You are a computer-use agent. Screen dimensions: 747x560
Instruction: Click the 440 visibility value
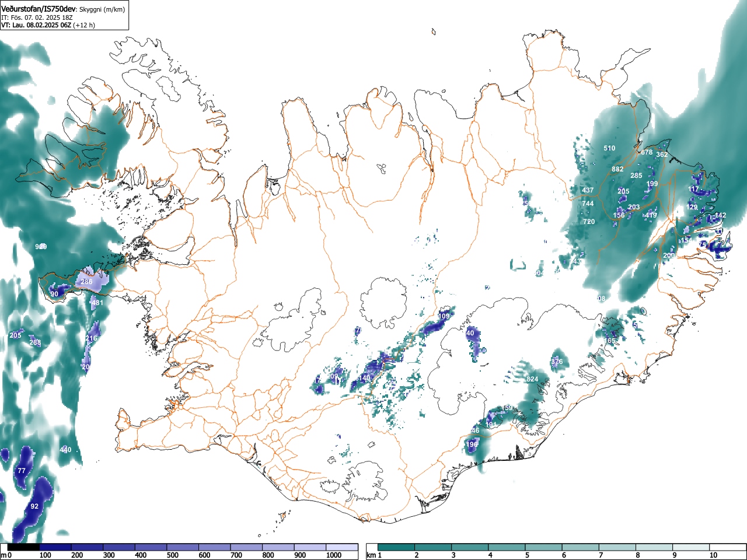tap(65, 450)
